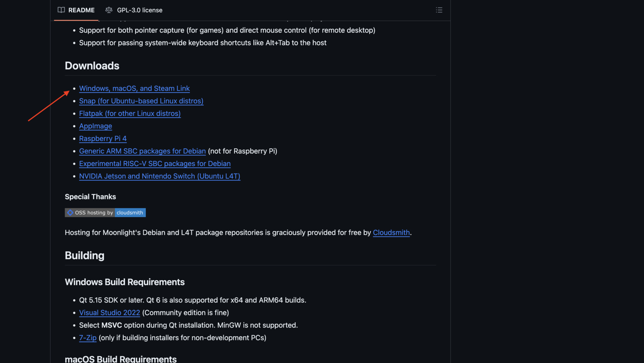Image resolution: width=644 pixels, height=363 pixels.
Task: Open the README outline via the list icon
Action: click(x=439, y=10)
